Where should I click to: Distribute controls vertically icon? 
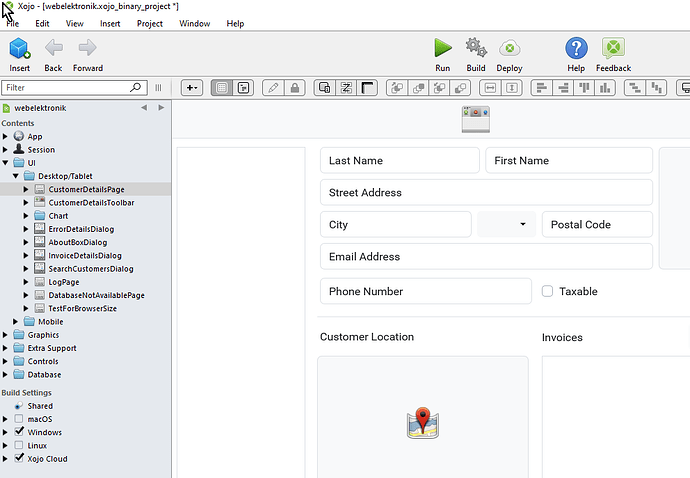pyautogui.click(x=656, y=88)
